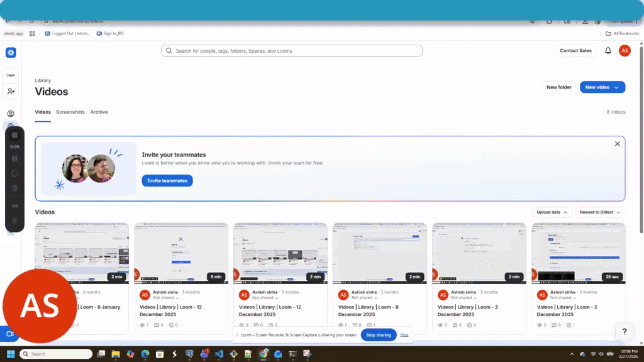
Task: Open the All Bookmarks folder
Action: (622, 34)
